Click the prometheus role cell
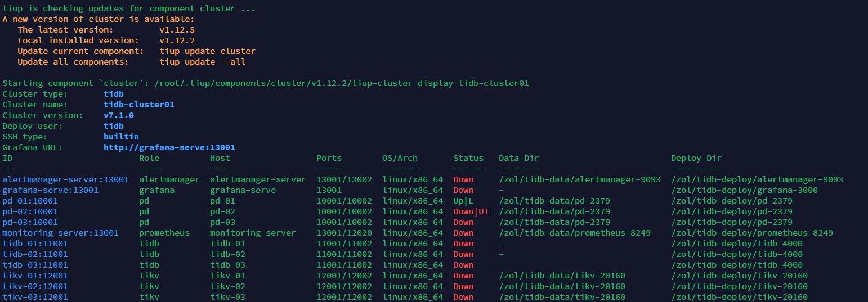 [164, 233]
